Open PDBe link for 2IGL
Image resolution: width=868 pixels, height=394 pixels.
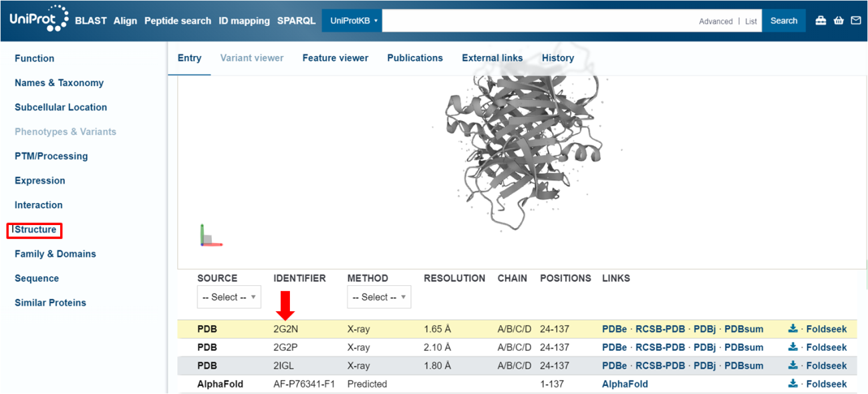(615, 366)
